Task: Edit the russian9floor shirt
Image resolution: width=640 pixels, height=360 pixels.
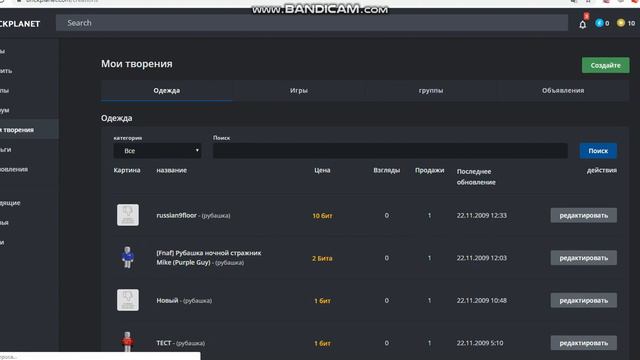Action: (x=583, y=215)
